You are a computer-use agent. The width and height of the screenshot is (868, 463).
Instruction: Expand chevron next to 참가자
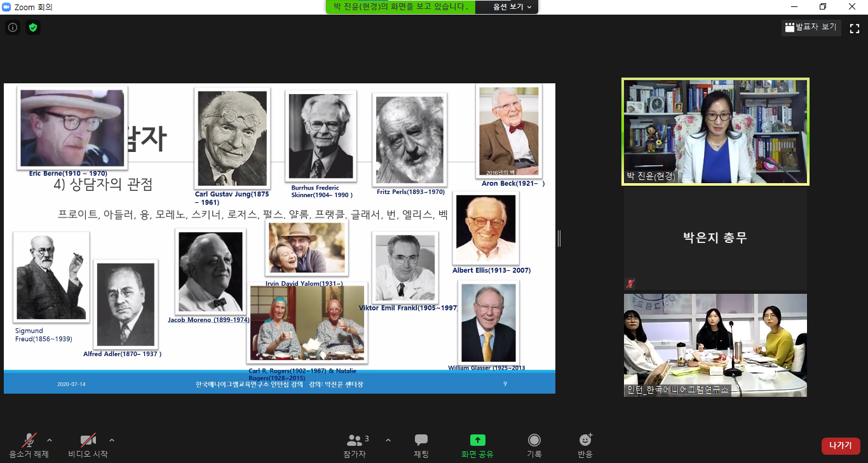pos(388,440)
